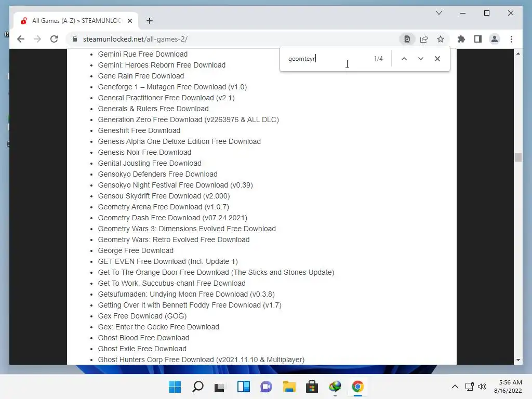This screenshot has height=399, width=532.
Task: View site information via the lock icon
Action: (x=75, y=39)
